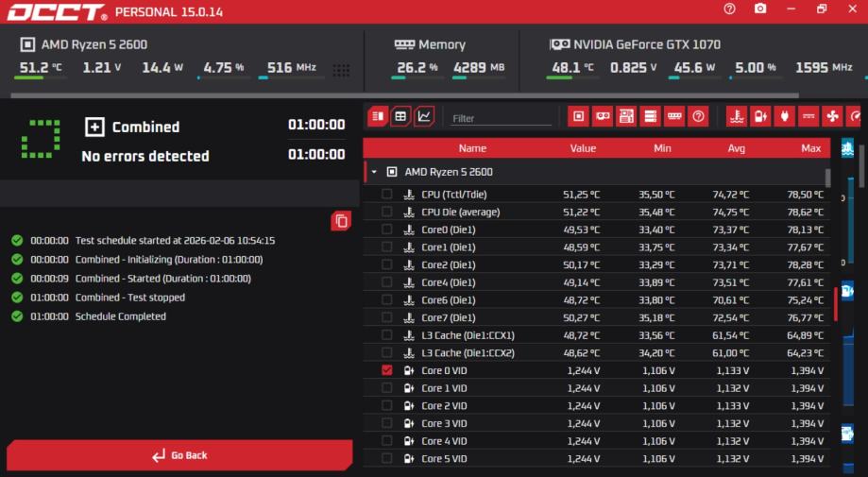Check the Core0 (Die1) temperature box

387,230
